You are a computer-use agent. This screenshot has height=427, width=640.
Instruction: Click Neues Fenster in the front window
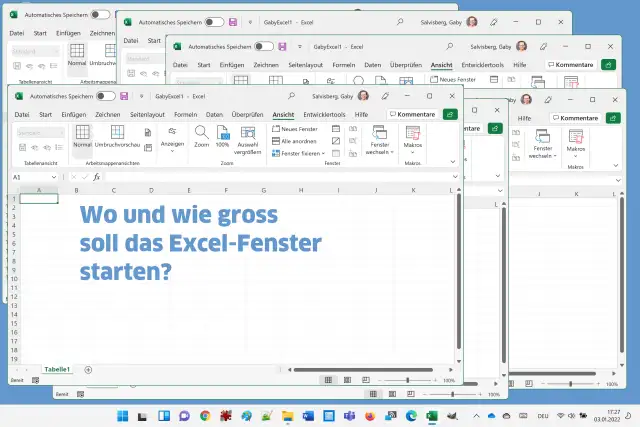tap(299, 129)
